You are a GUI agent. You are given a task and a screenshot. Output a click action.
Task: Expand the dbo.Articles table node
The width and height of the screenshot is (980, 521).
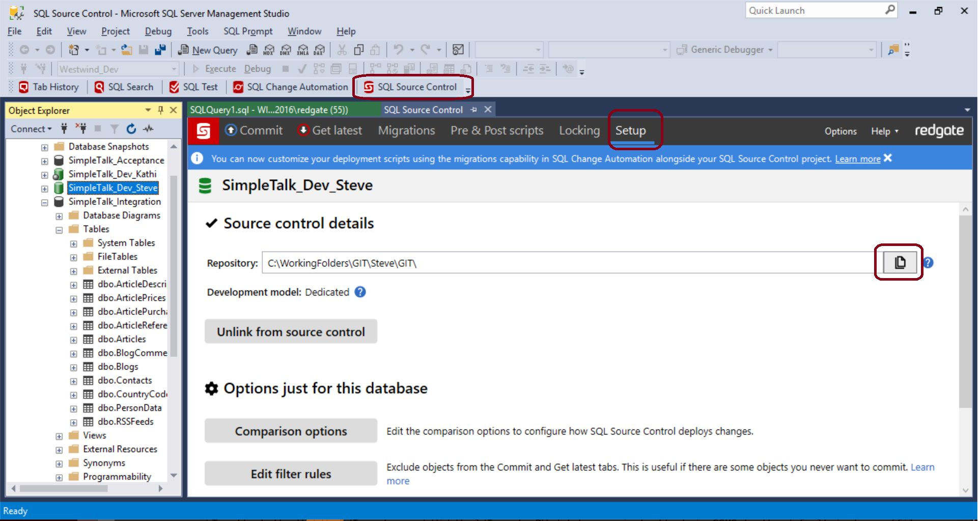[x=74, y=340]
